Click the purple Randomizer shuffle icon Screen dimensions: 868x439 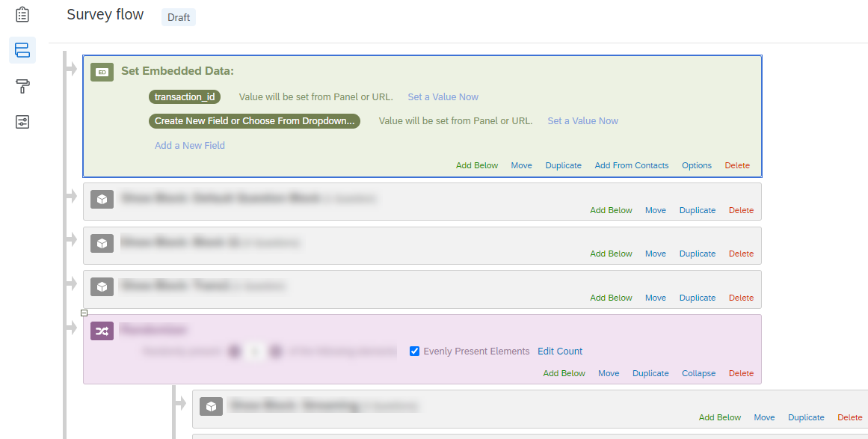pos(102,330)
